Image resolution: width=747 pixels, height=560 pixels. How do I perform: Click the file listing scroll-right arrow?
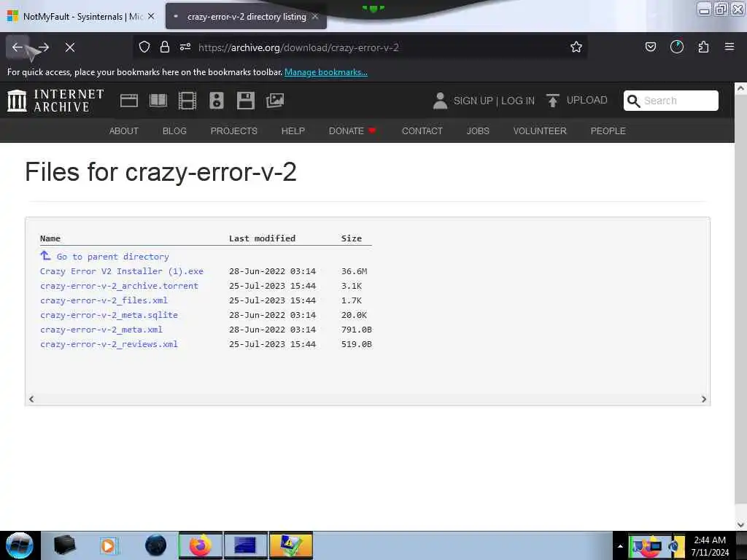pyautogui.click(x=704, y=399)
